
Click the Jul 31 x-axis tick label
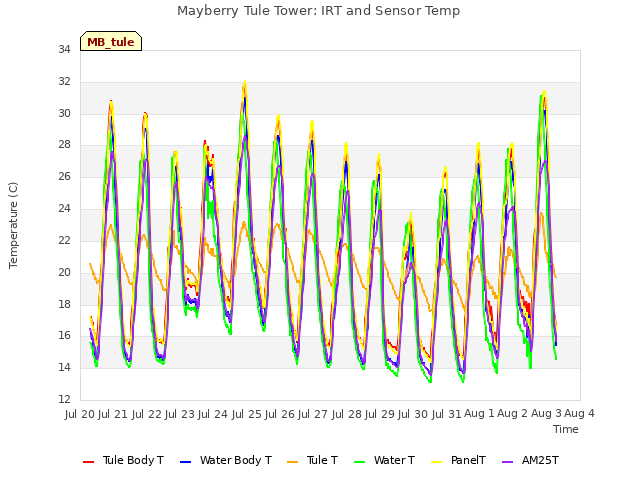coord(447,414)
